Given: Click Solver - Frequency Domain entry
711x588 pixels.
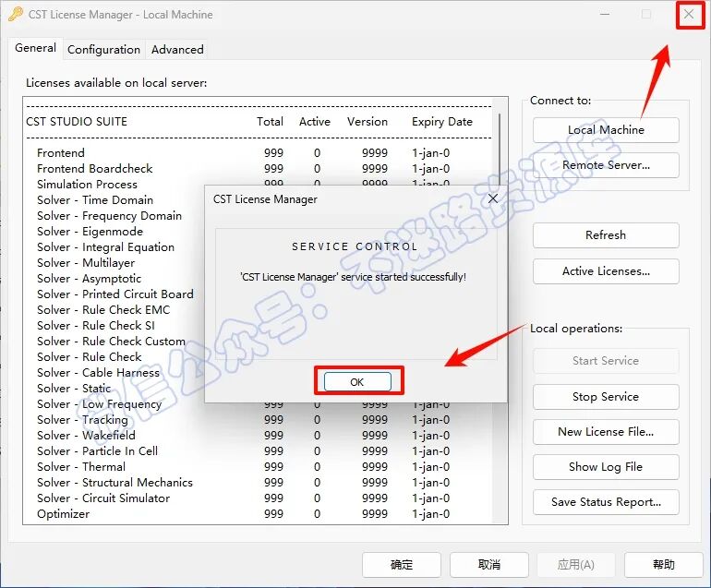Looking at the screenshot, I should [x=109, y=216].
